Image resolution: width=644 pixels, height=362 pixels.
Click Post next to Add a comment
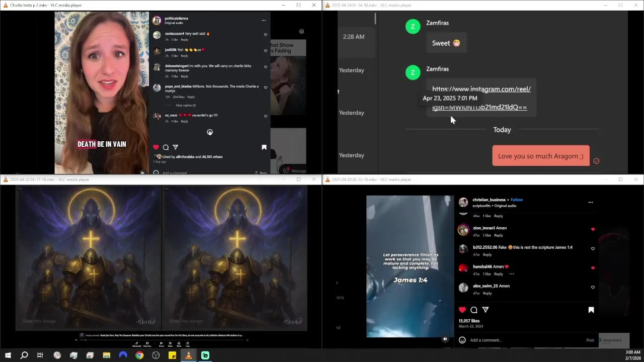point(590,340)
